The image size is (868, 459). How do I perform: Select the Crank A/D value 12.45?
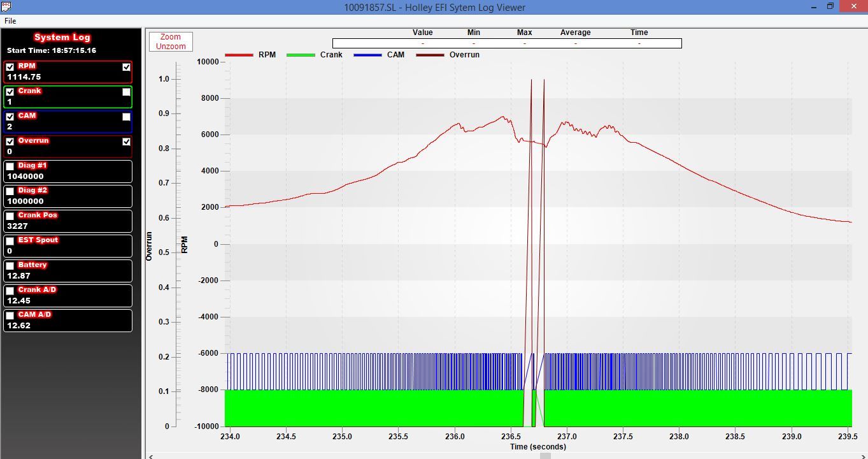click(18, 301)
